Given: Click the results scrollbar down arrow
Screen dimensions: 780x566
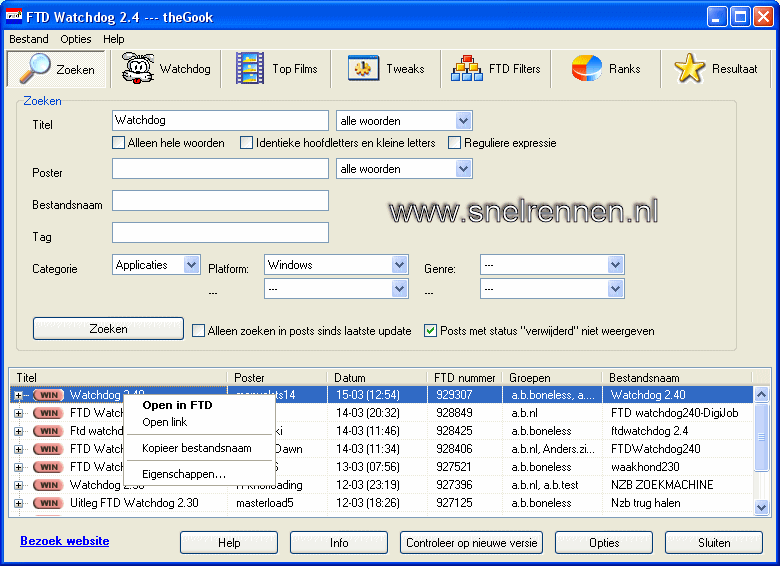Looking at the screenshot, I should point(761,507).
